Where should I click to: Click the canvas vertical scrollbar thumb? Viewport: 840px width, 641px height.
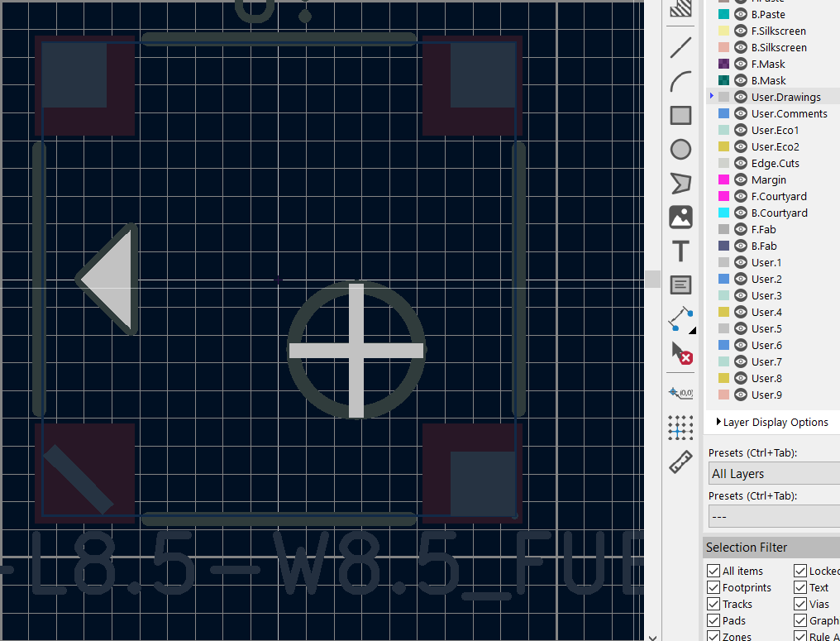[652, 280]
